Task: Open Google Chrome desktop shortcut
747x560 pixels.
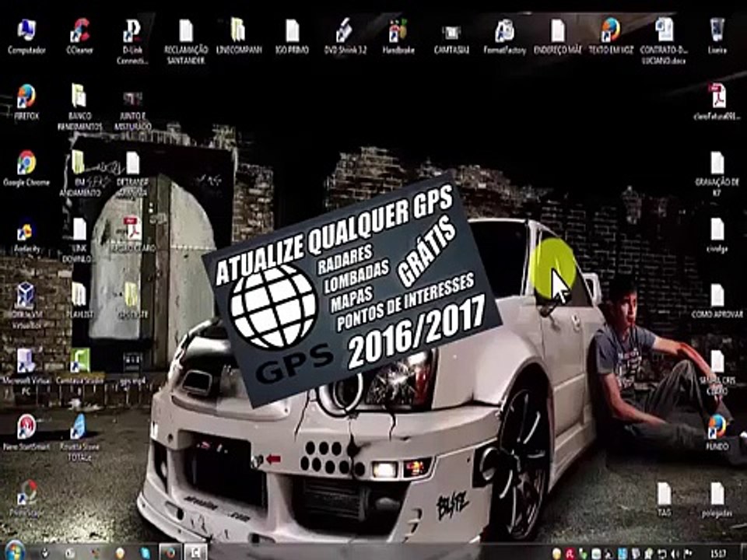Action: tap(26, 163)
